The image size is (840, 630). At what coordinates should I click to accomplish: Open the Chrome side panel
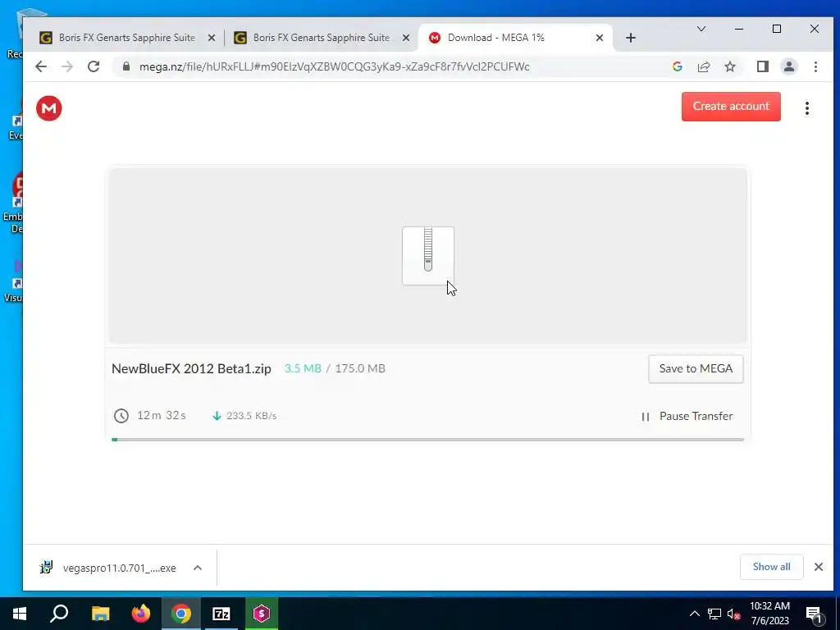[762, 66]
